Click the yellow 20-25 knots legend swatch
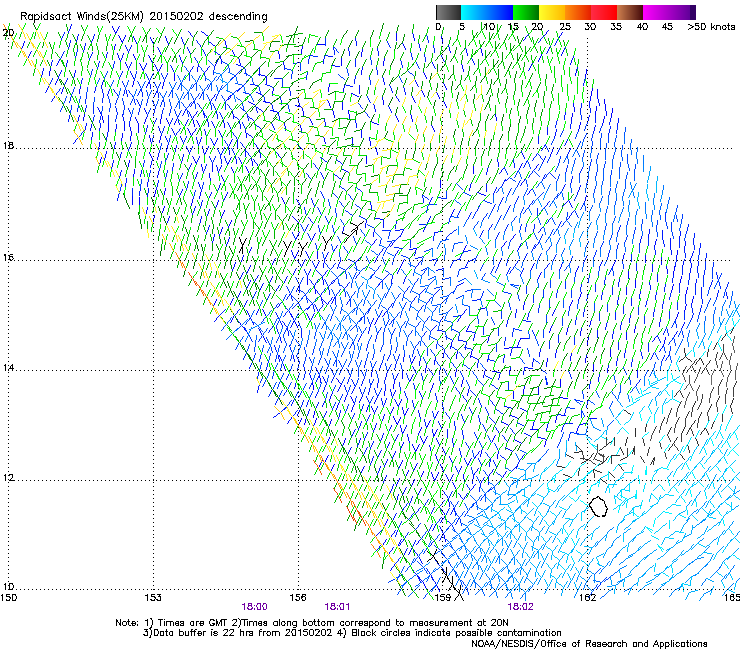This screenshot has height=650, width=740. pyautogui.click(x=552, y=12)
